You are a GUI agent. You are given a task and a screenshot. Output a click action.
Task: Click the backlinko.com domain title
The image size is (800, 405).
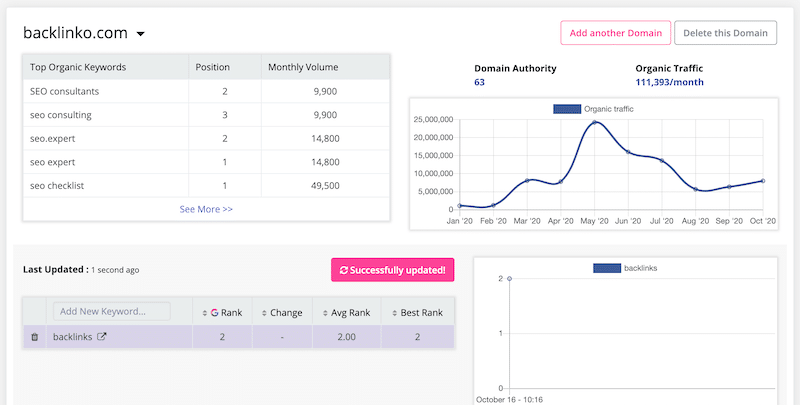pos(75,33)
